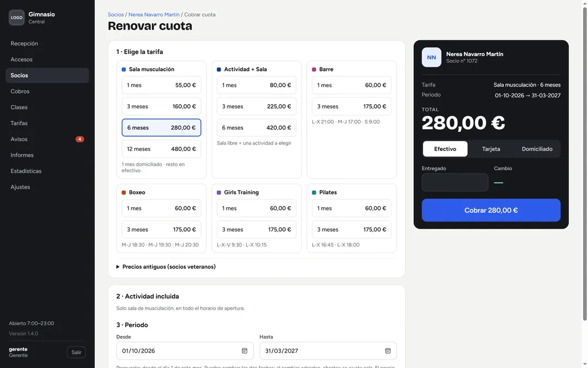Select Barre 1 mes 60,00 € option

coord(352,85)
